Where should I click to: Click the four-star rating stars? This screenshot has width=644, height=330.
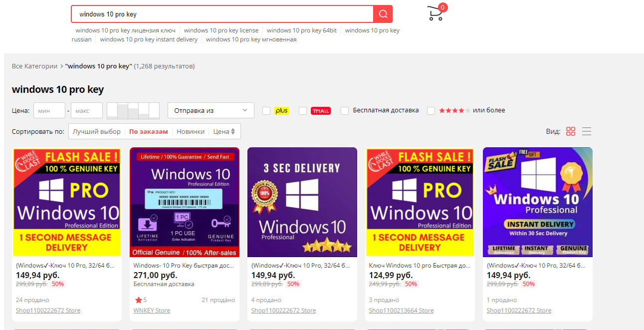point(454,110)
